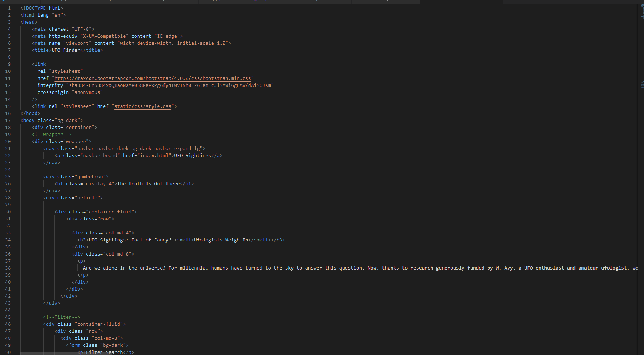Screen dimensions: 644x355
Task: Click the Filter comment on line 45
Action: click(x=61, y=317)
